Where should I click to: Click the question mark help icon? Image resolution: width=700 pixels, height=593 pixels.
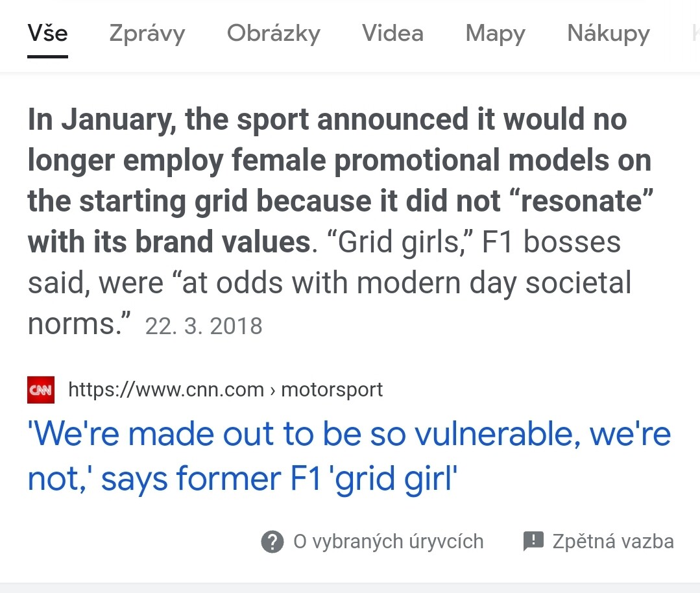(x=272, y=542)
